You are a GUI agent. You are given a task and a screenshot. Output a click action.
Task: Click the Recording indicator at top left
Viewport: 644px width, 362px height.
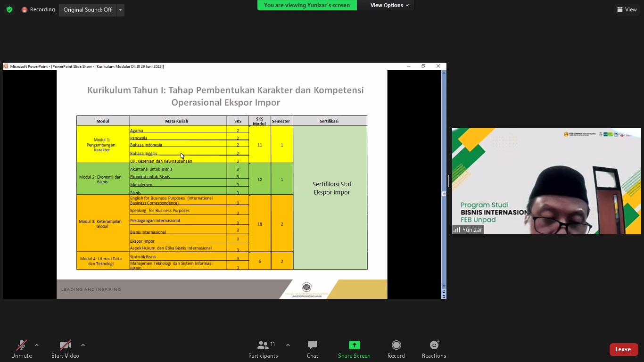tap(38, 9)
